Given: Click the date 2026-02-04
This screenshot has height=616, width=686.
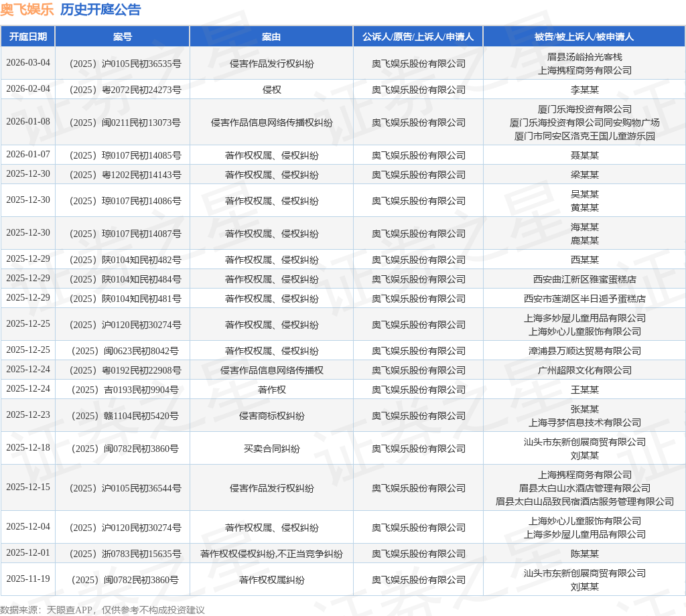Looking at the screenshot, I should [28, 89].
